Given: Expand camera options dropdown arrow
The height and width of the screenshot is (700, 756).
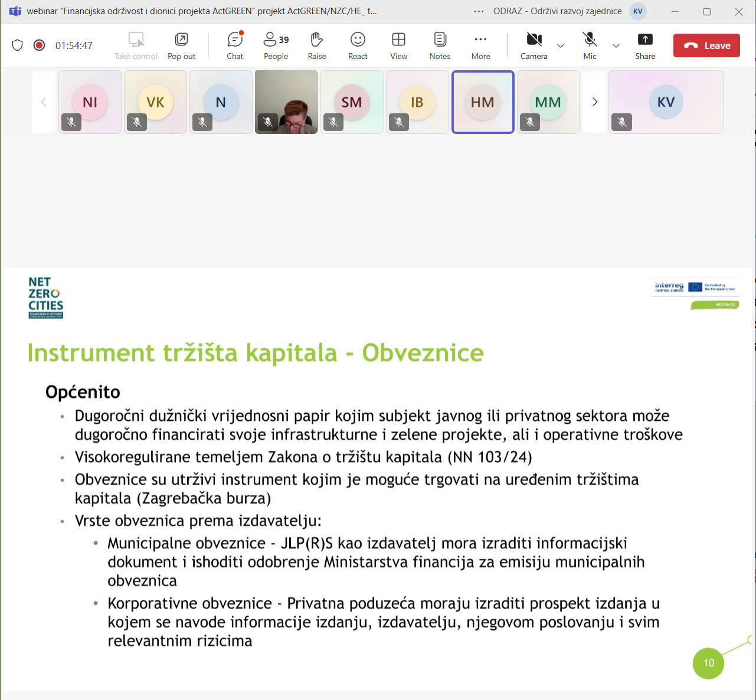Looking at the screenshot, I should click(561, 45).
